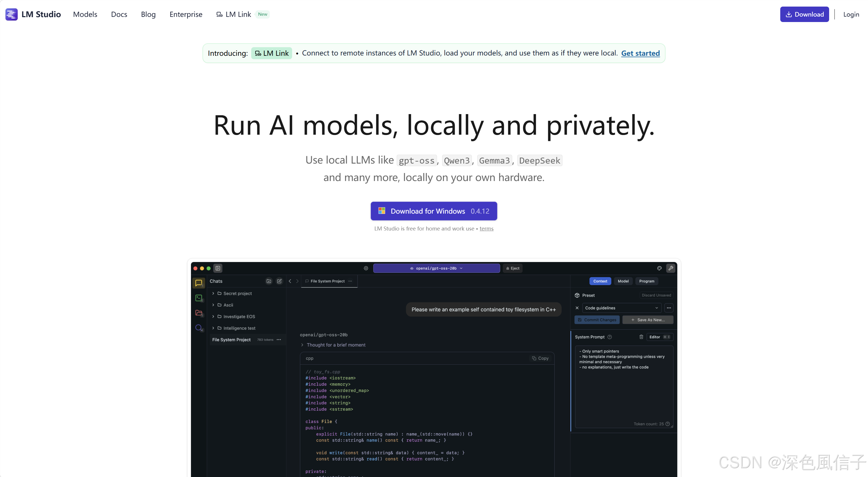Click the DeepSeek model tag

(x=540, y=160)
